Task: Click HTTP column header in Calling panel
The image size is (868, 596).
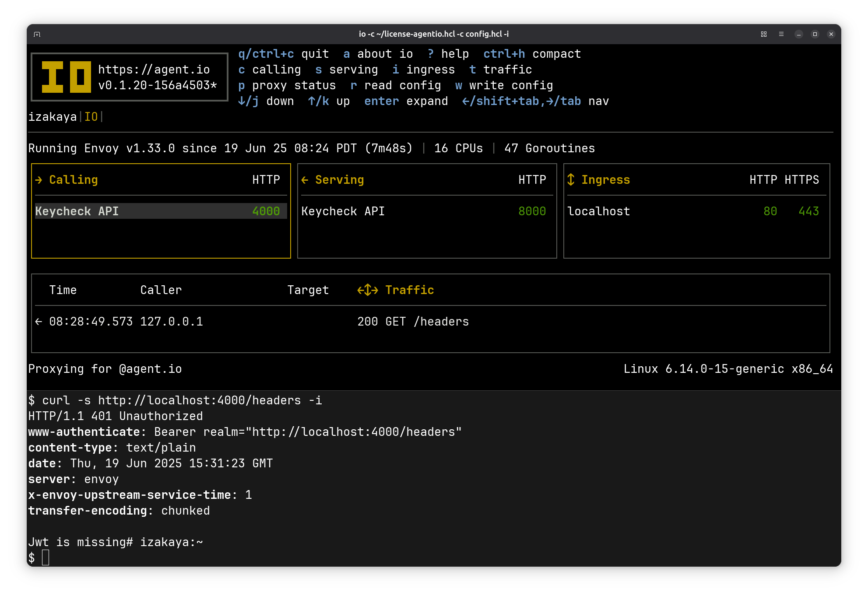Action: [x=266, y=180]
